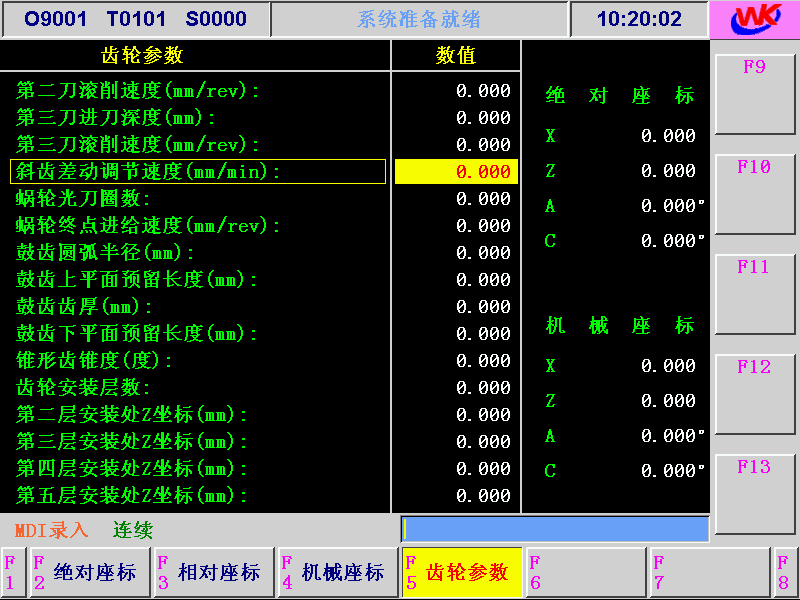Switch to 绝对座标 F2 tab
The width and height of the screenshot is (800, 600).
[90, 572]
